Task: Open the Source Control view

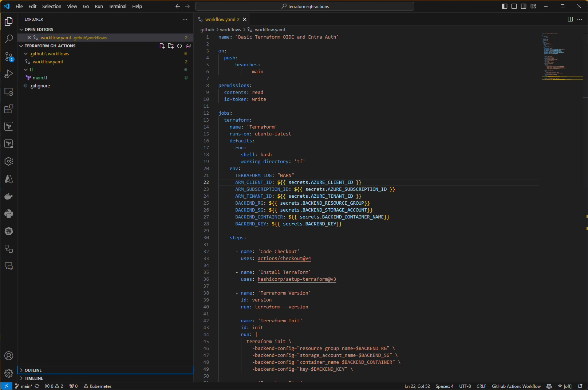Action: click(9, 56)
